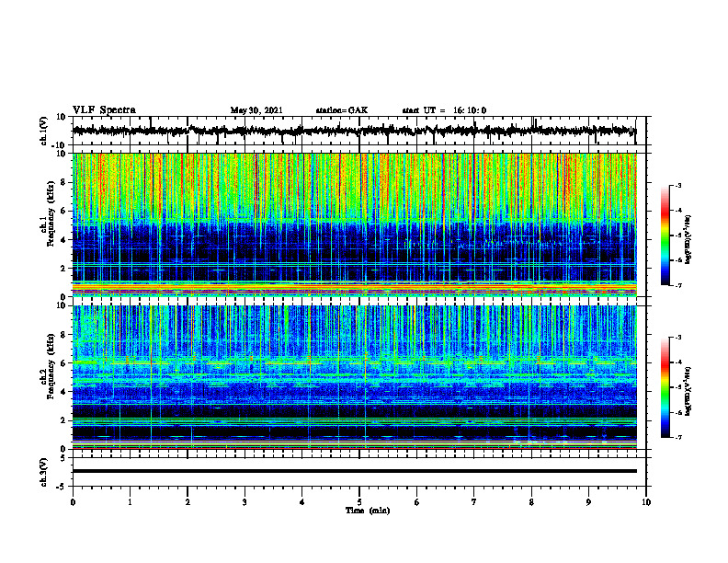This screenshot has width=728, height=563.
Task: Click the ch.2 spectrogram color scale bar
Action: (x=665, y=387)
